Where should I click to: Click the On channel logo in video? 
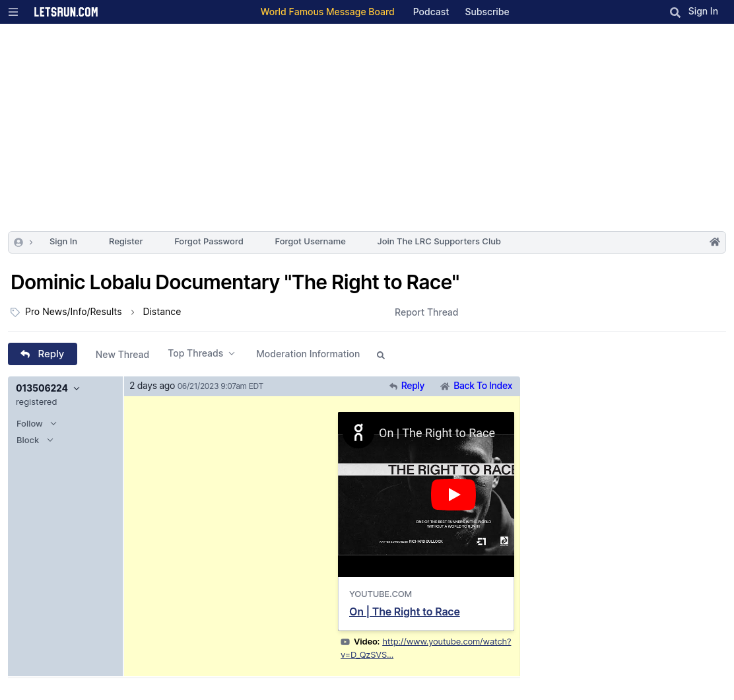[x=358, y=433]
